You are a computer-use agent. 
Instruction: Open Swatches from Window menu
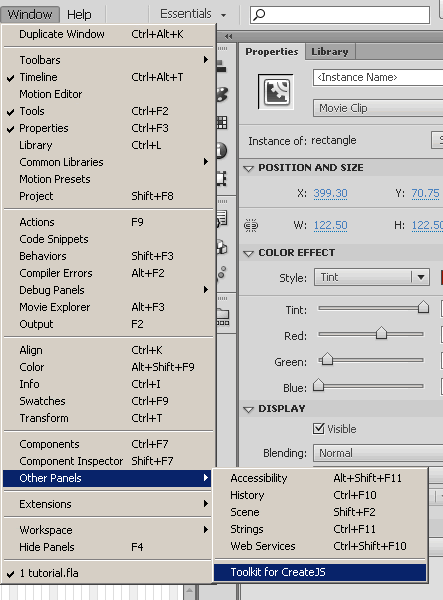pyautogui.click(x=107, y=401)
